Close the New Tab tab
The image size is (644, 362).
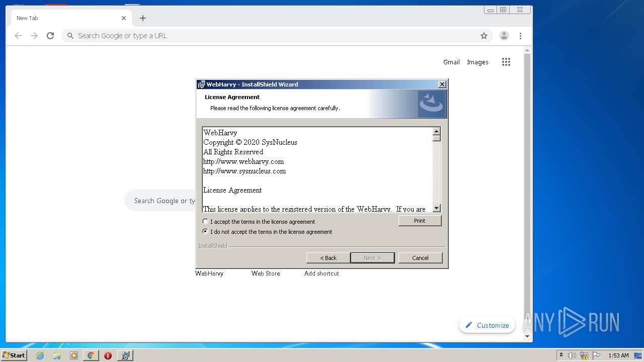tap(124, 18)
